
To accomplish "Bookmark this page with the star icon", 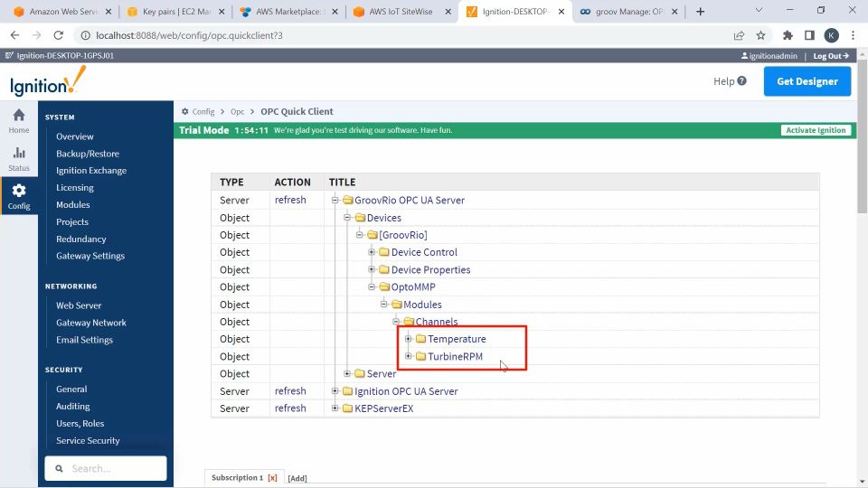I will coord(760,35).
